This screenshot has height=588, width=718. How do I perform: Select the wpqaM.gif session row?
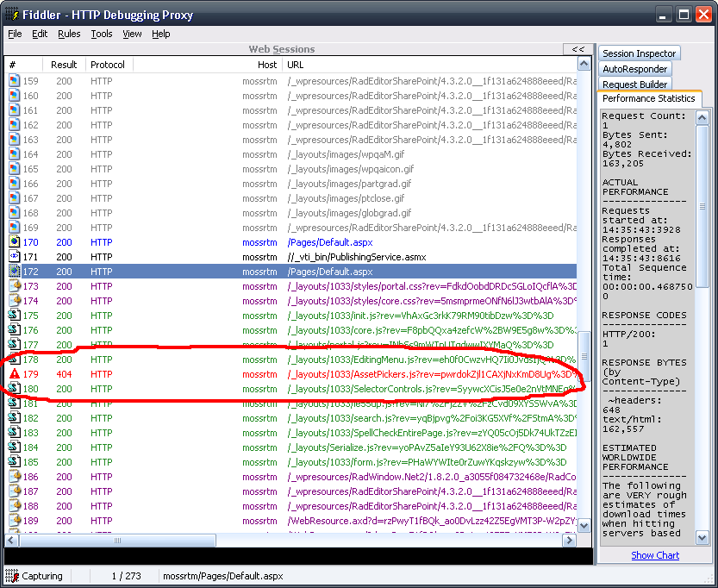click(x=291, y=154)
